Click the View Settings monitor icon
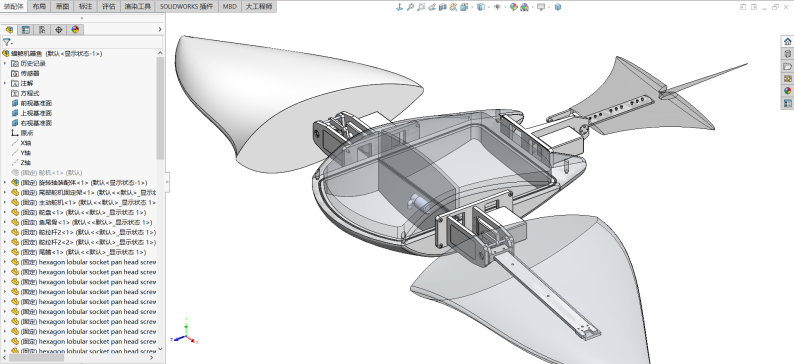 click(x=541, y=7)
